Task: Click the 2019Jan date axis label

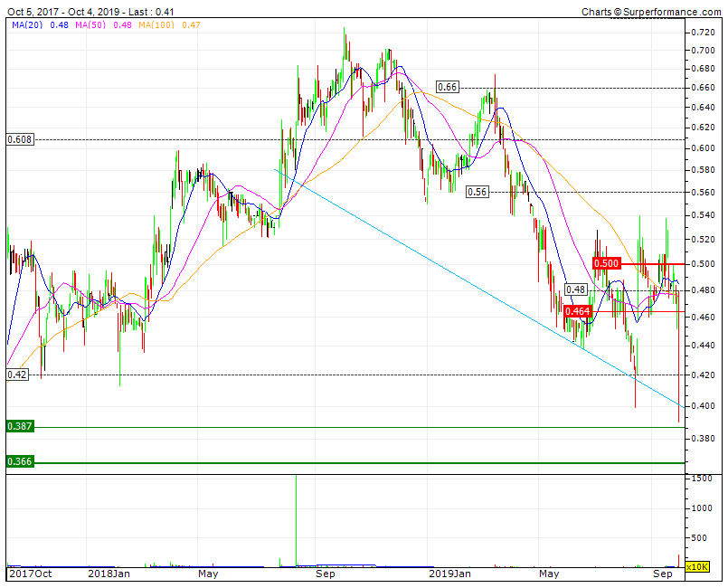Action: click(x=449, y=574)
